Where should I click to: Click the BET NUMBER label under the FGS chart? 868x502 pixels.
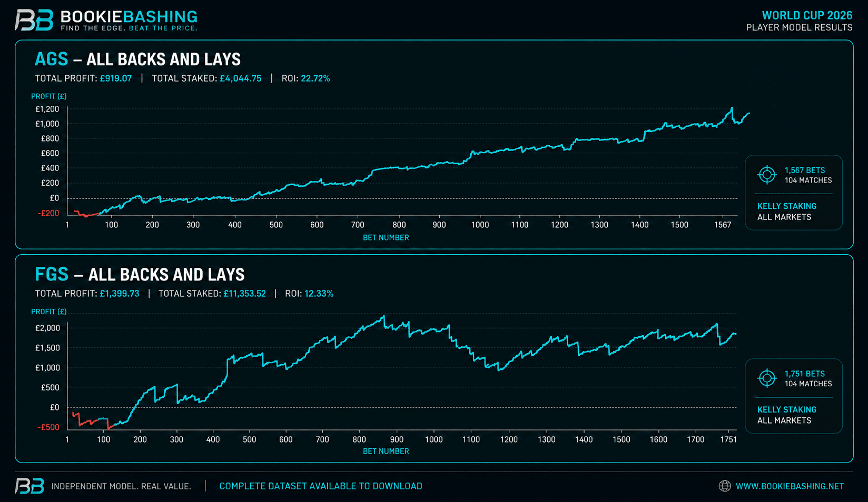[x=386, y=451]
